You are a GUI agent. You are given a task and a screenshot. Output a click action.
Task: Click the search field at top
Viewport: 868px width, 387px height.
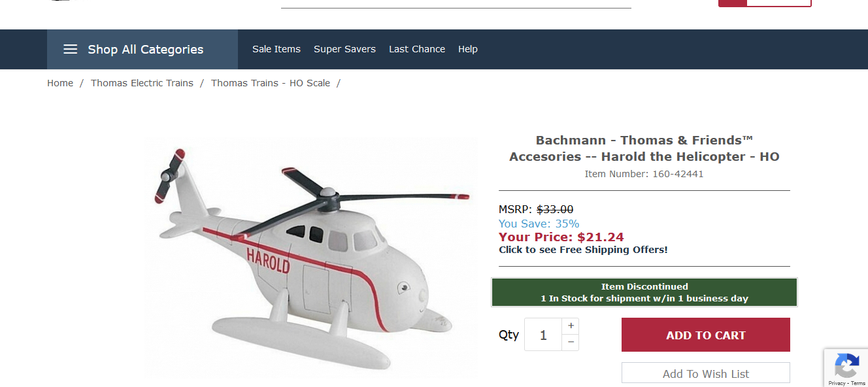(x=456, y=3)
